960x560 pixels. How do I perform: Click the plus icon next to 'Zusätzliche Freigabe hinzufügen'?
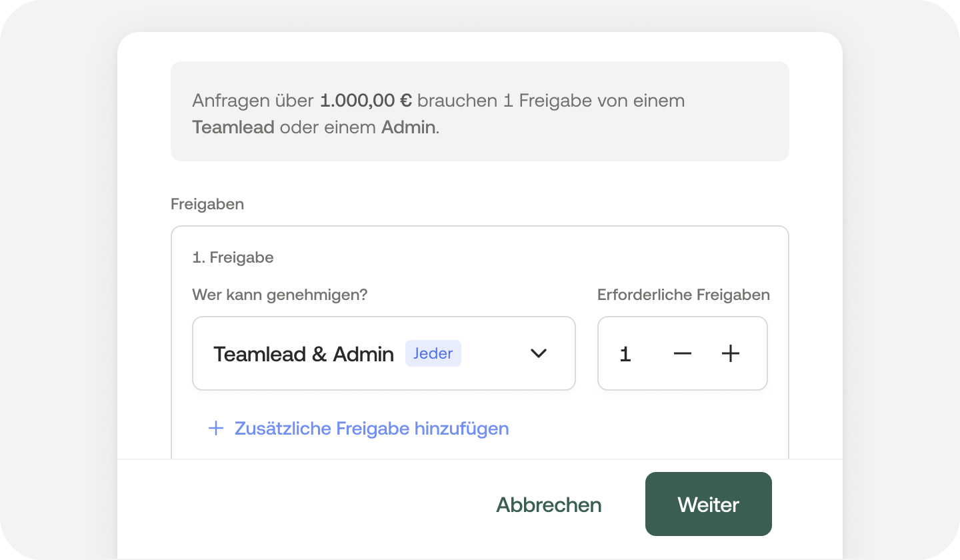click(x=216, y=429)
